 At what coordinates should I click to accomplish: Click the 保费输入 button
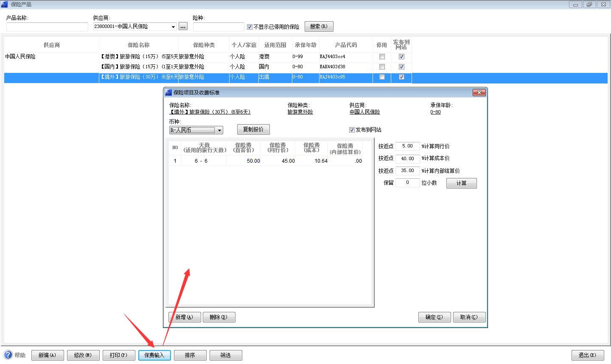tap(154, 355)
